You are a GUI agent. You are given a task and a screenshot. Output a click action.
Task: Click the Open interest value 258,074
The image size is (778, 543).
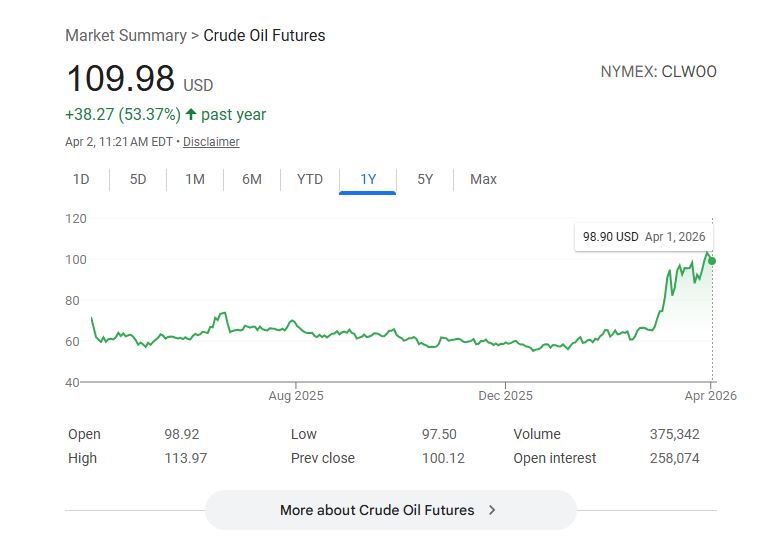(x=674, y=458)
